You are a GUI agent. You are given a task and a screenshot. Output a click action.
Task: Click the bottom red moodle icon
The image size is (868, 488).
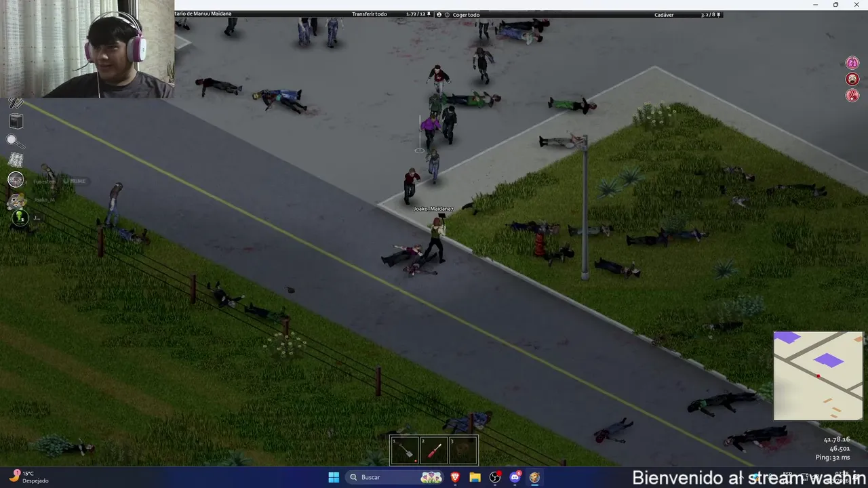pyautogui.click(x=852, y=96)
